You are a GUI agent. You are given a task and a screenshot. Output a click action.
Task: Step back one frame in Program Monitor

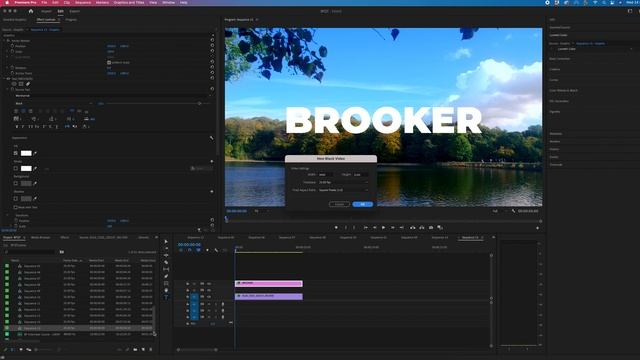[374, 228]
